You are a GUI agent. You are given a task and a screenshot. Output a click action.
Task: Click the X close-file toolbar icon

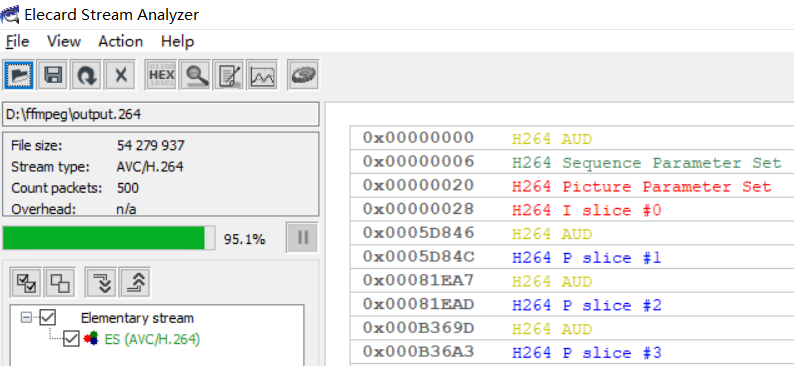[120, 75]
